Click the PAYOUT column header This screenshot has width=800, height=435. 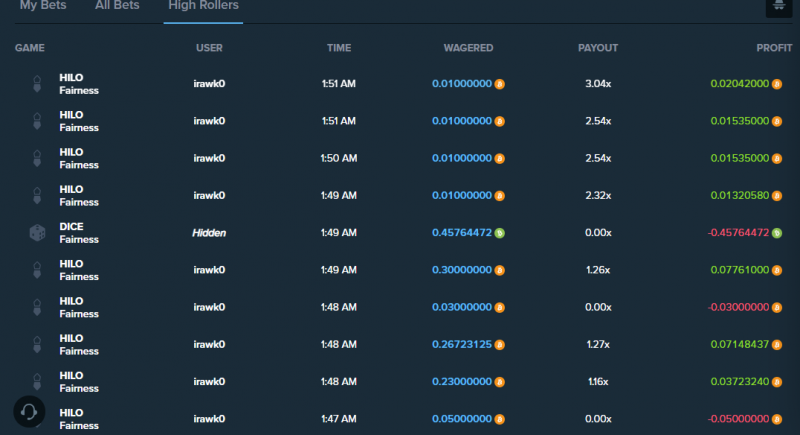coord(598,48)
